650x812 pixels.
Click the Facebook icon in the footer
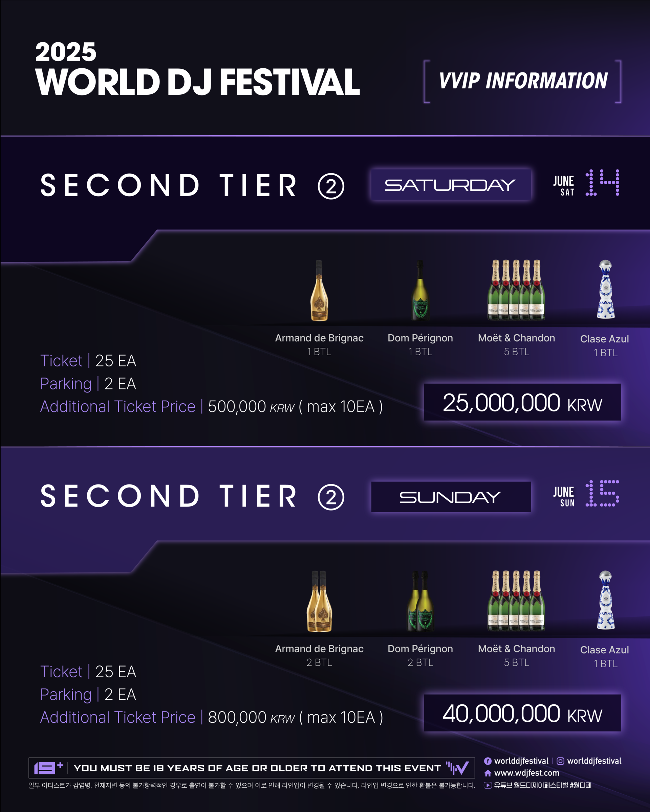[487, 761]
